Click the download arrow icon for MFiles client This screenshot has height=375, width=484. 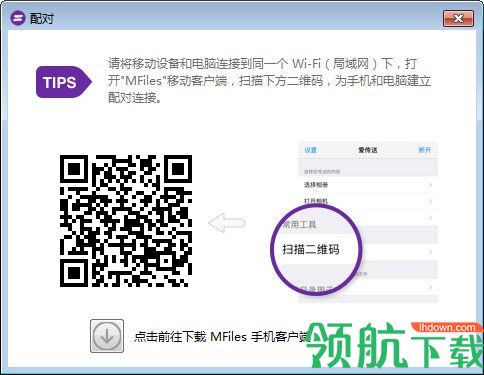(x=107, y=336)
